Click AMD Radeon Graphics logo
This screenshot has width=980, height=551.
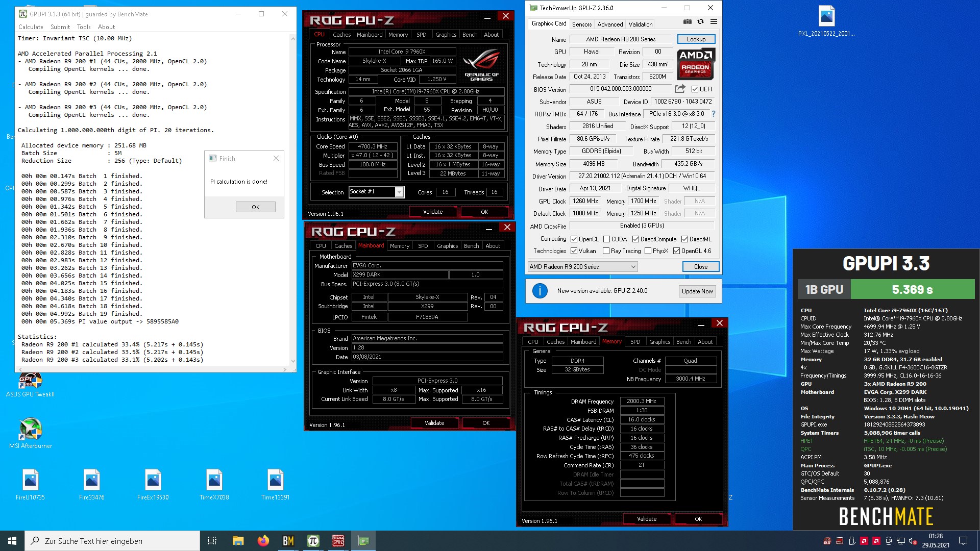696,64
